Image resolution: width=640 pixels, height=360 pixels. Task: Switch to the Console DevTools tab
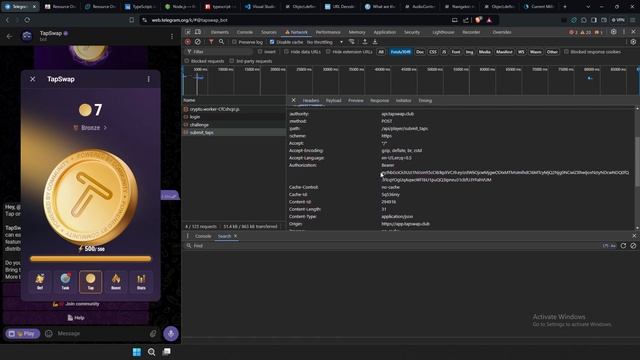(x=244, y=32)
